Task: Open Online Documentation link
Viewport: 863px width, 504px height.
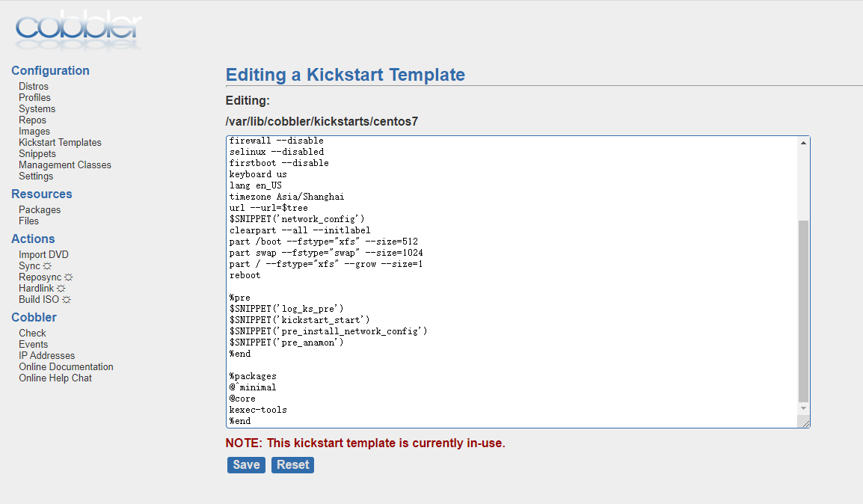Action: coord(66,367)
